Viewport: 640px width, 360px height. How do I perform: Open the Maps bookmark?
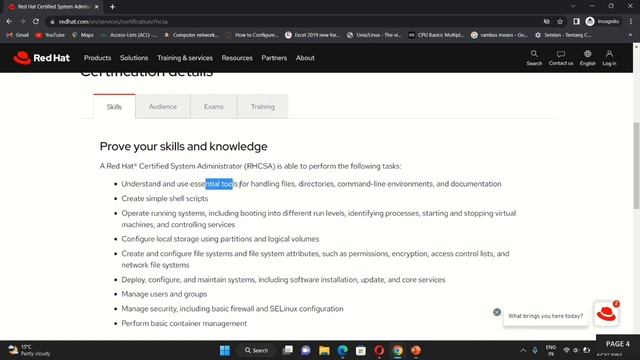(83, 35)
